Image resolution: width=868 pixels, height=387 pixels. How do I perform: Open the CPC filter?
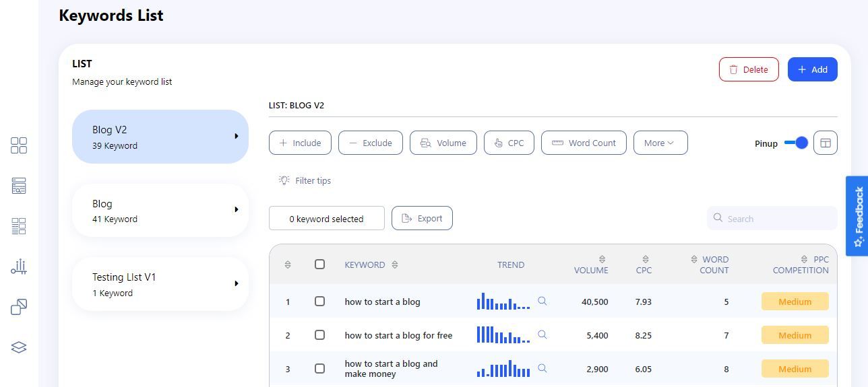tap(509, 143)
